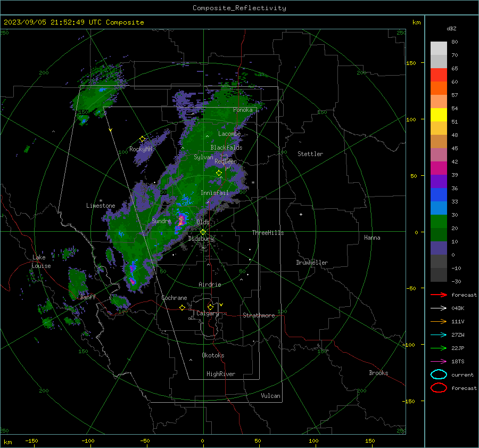Click the magenta 42 dBZ legend swatch
The width and height of the screenshot is (479, 448).
point(439,168)
